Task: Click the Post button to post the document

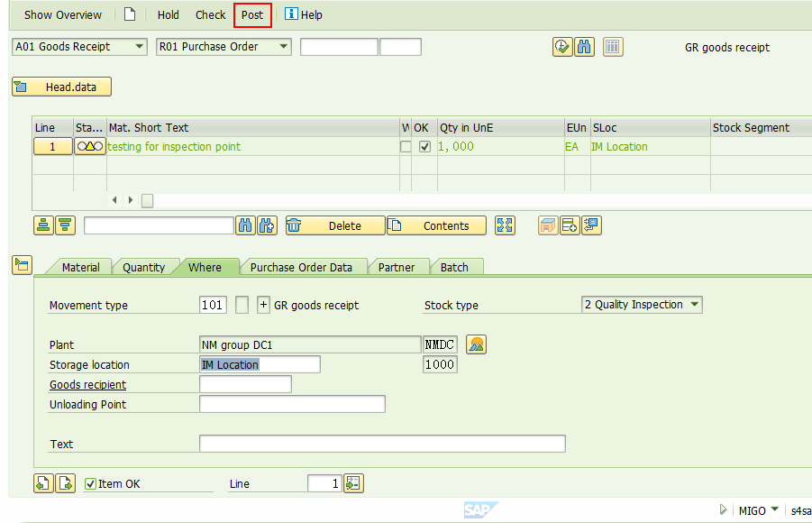Action: [x=252, y=14]
